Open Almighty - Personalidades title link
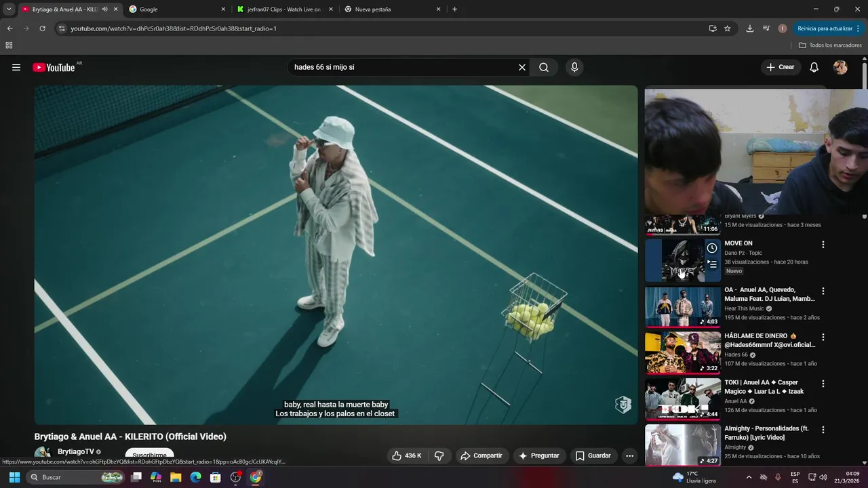Viewport: 868px width, 488px height. coord(766,433)
